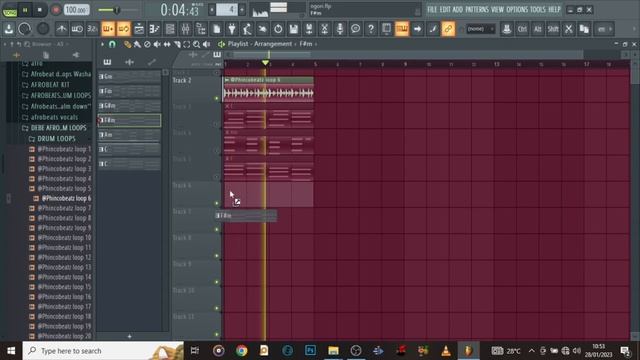Go to next pattern with plus button
640x360 pixels.
242,9
